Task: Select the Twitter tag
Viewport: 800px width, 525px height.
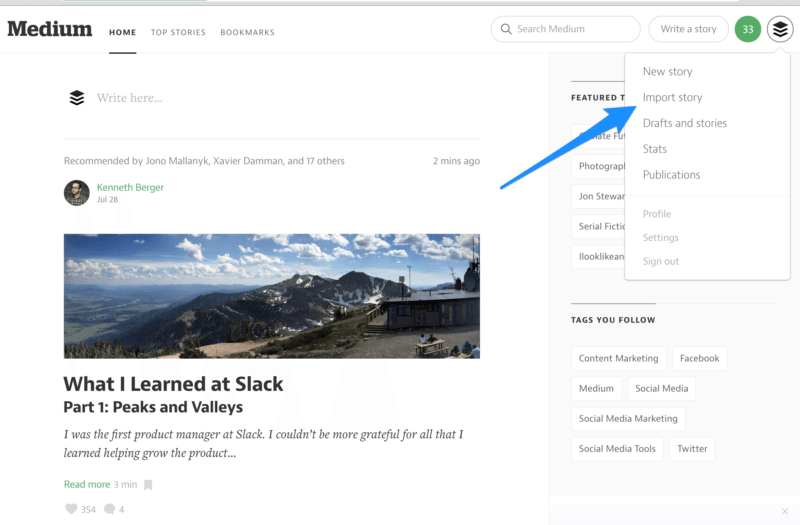Action: [x=692, y=448]
